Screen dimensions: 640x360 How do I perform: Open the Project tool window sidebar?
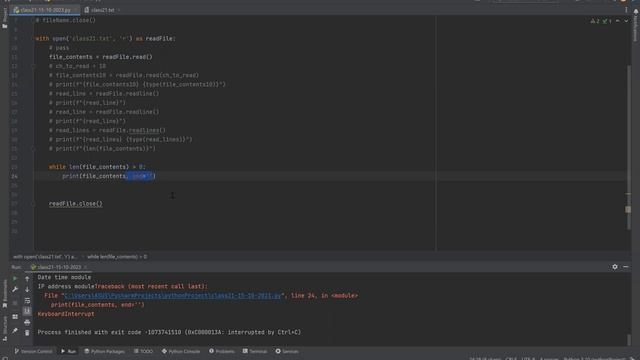point(4,18)
